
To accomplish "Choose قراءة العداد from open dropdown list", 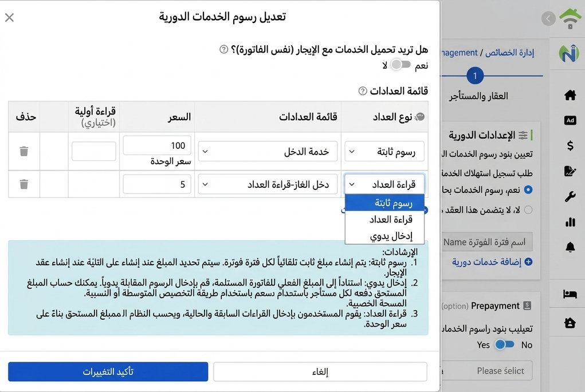I will coord(384,220).
